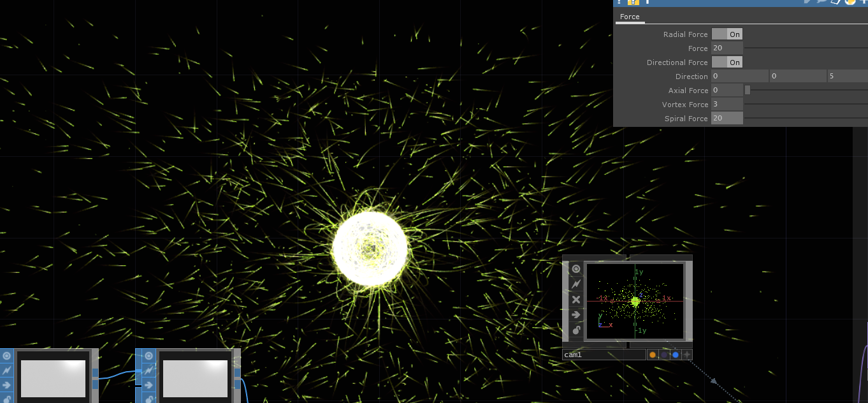Bypass the cam1 node using its X flag
Screen dimensions: 868x403
click(575, 299)
